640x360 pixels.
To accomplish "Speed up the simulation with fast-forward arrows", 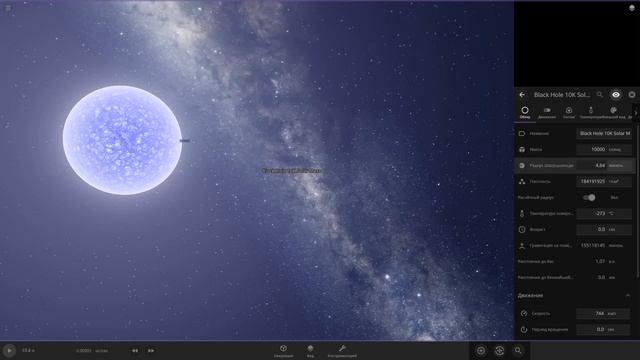I will [151, 351].
